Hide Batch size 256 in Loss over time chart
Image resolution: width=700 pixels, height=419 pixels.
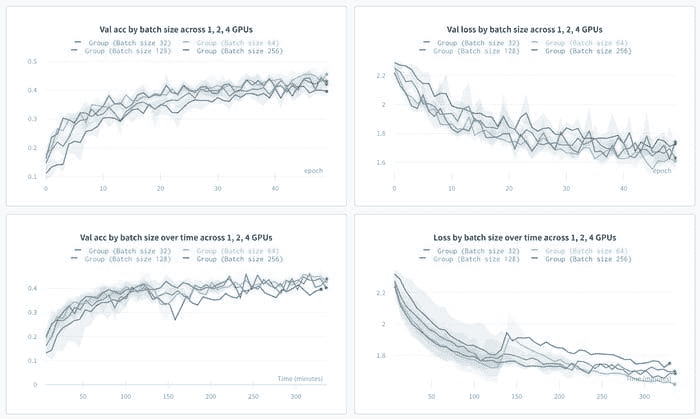[588, 259]
